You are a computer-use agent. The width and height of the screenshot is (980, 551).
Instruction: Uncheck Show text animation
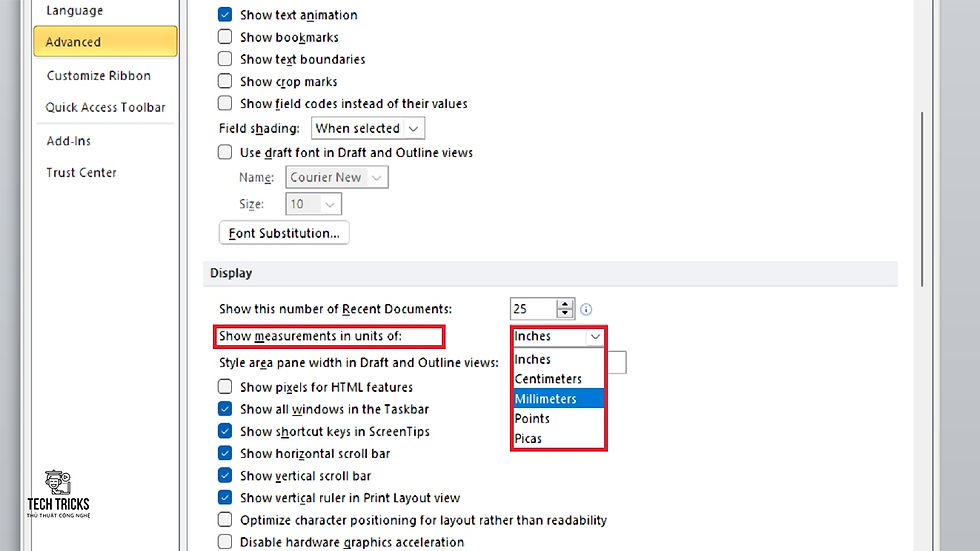point(225,14)
